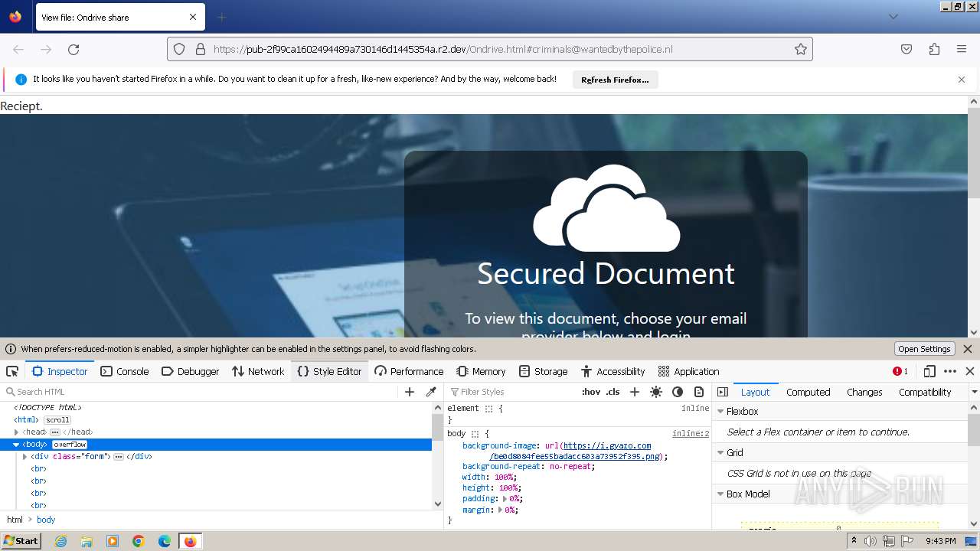Show the error count badge
980x551 pixels.
(x=900, y=371)
